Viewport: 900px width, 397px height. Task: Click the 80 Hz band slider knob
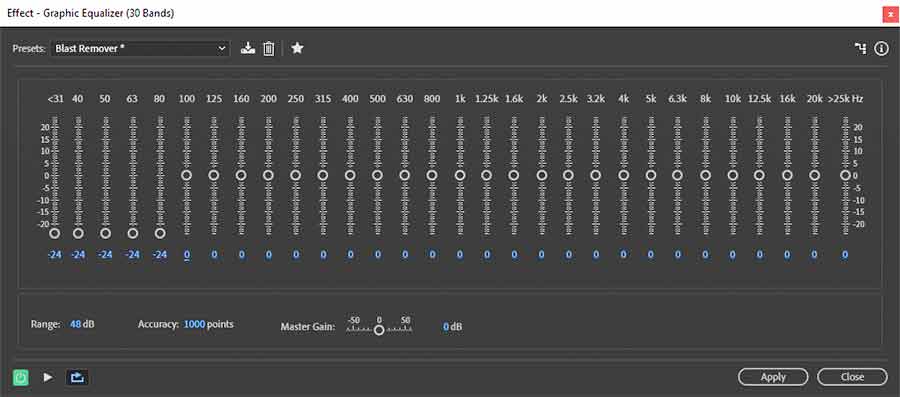coord(160,233)
